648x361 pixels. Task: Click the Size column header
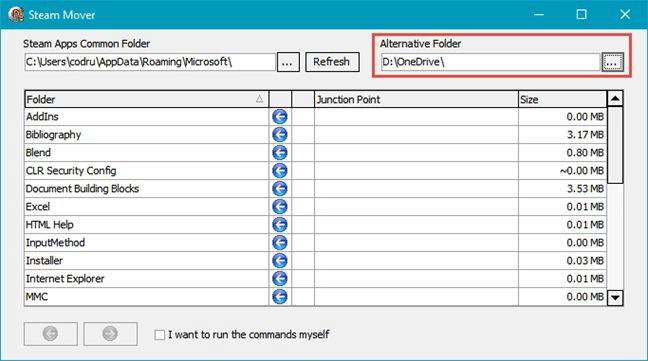click(x=562, y=100)
